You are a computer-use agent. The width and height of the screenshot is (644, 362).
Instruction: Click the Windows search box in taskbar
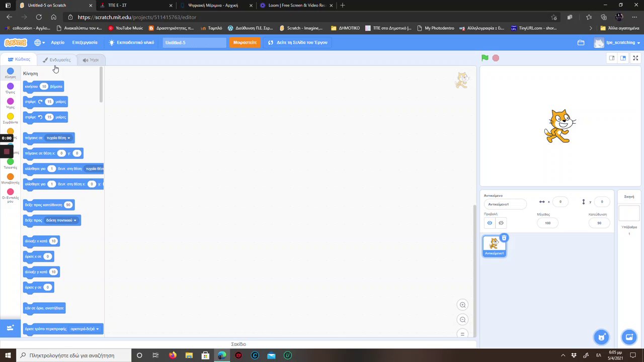pos(73,355)
